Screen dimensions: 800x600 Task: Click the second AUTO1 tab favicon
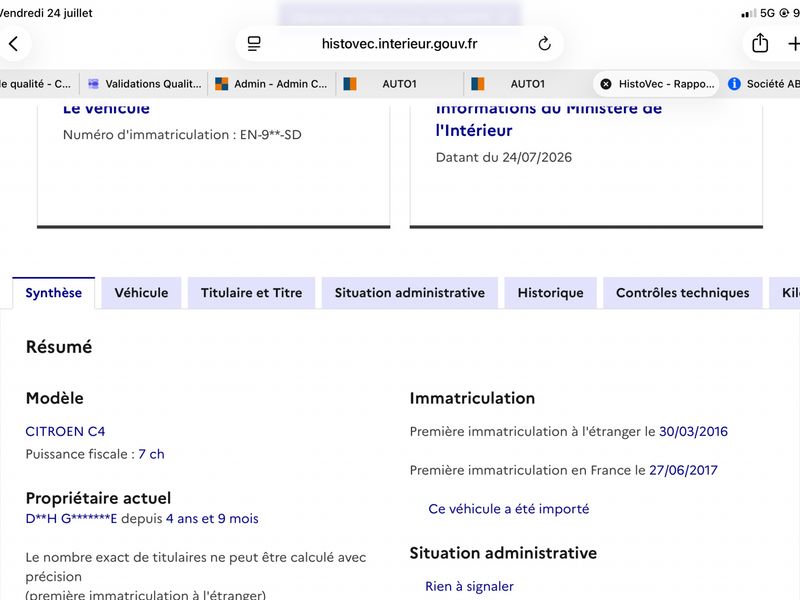point(478,84)
